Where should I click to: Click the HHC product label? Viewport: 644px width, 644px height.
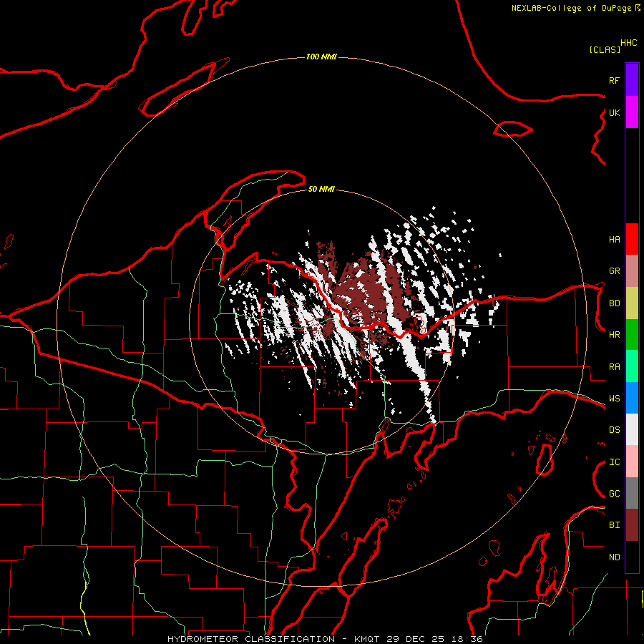pyautogui.click(x=628, y=43)
